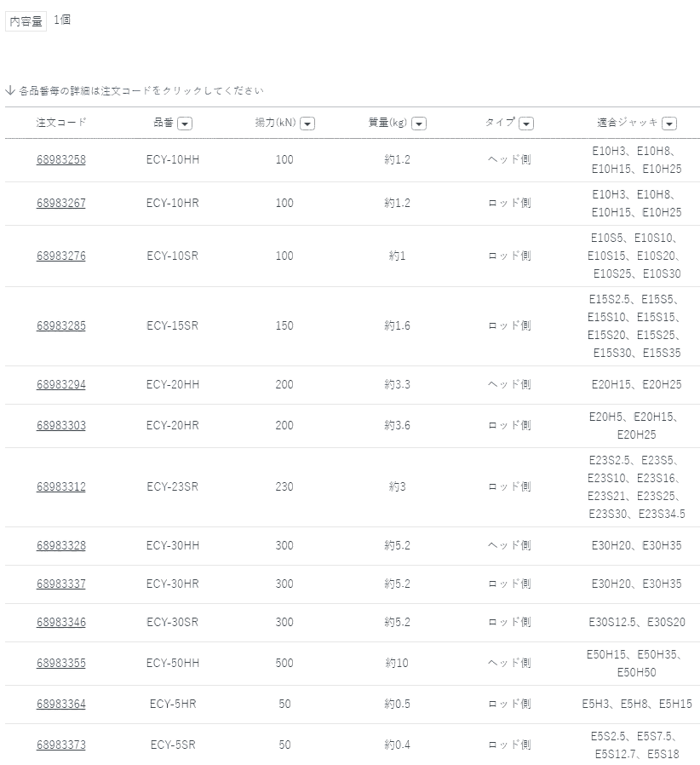Image resolution: width=700 pixels, height=765 pixels.
Task: Click the 注文コード column header
Action: (x=61, y=123)
